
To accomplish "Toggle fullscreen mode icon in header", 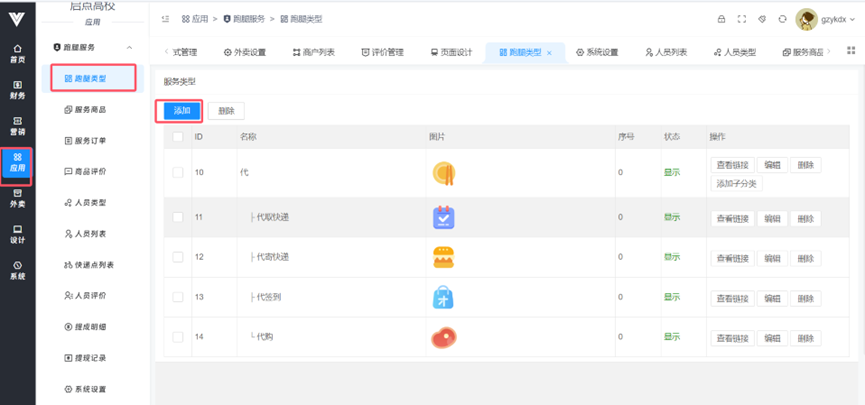I will pyautogui.click(x=742, y=19).
